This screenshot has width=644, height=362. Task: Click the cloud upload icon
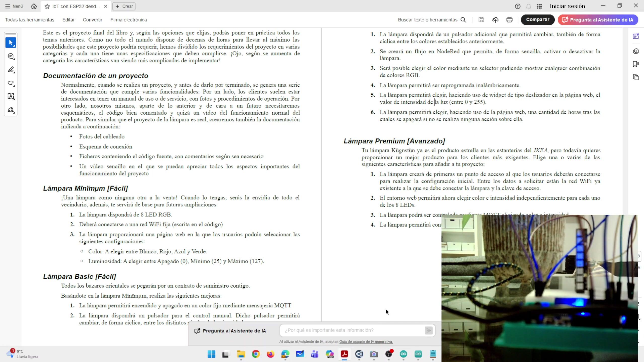[x=495, y=20]
